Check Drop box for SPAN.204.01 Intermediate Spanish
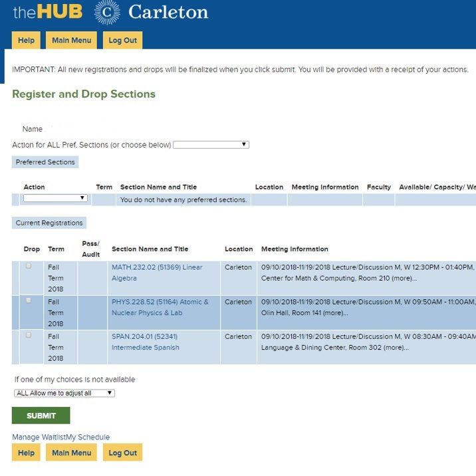Screen dimensions: 476x476 coord(29,335)
